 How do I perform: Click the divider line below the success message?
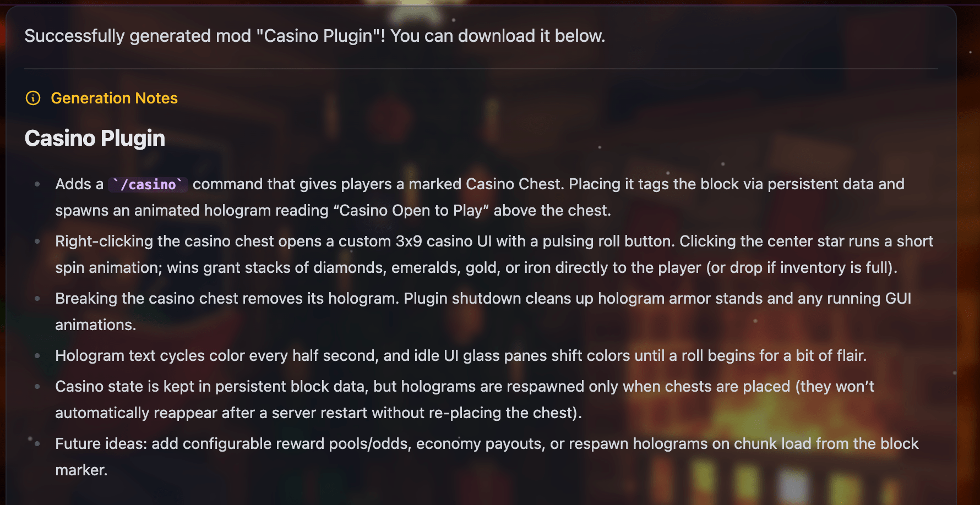(x=481, y=69)
